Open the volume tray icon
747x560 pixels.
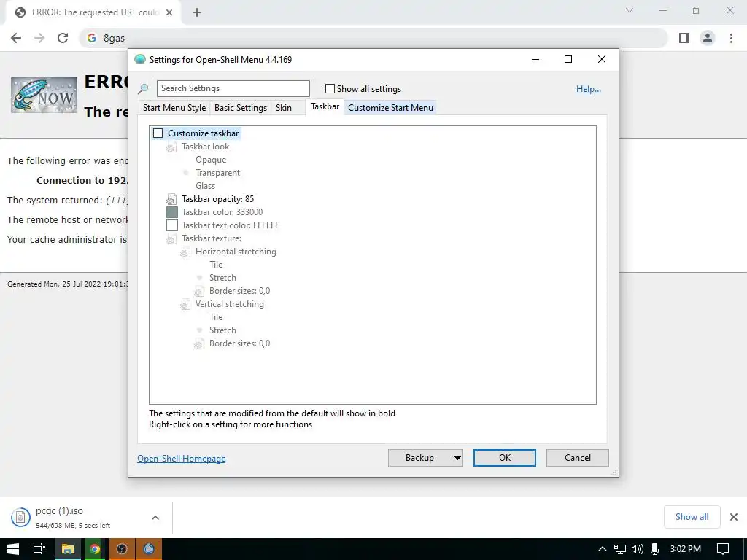(x=637, y=549)
